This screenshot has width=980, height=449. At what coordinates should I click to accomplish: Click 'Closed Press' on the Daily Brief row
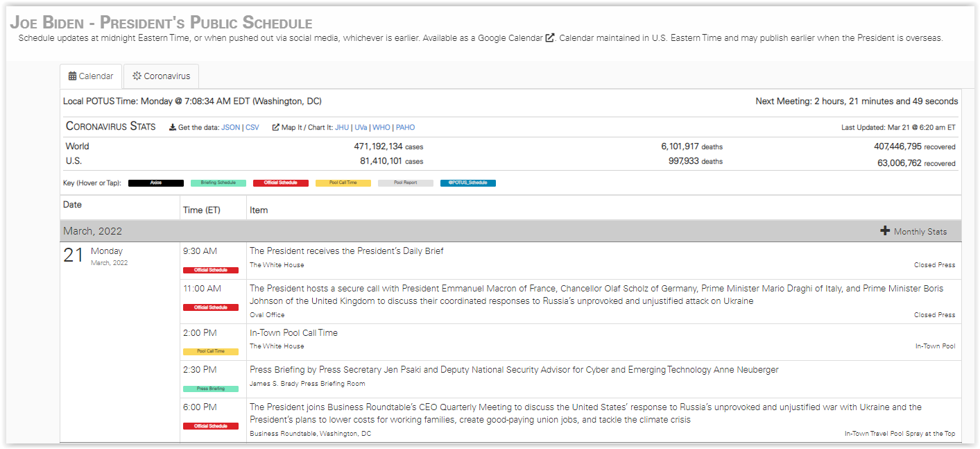[934, 265]
